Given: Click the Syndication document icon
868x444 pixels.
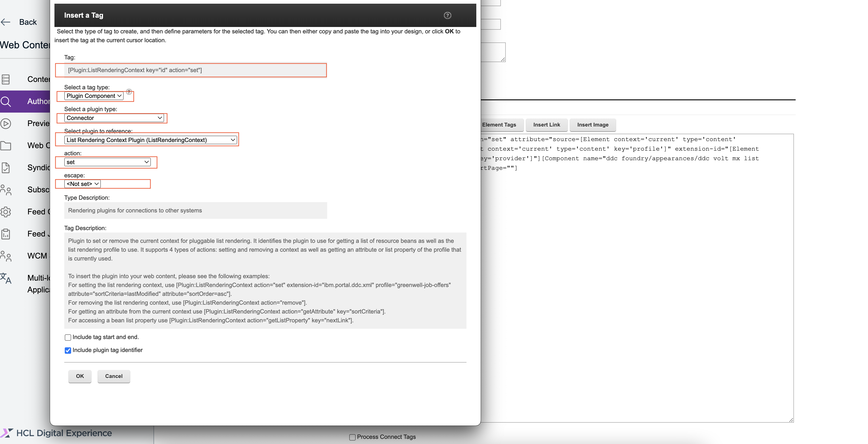Looking at the screenshot, I should (6, 168).
